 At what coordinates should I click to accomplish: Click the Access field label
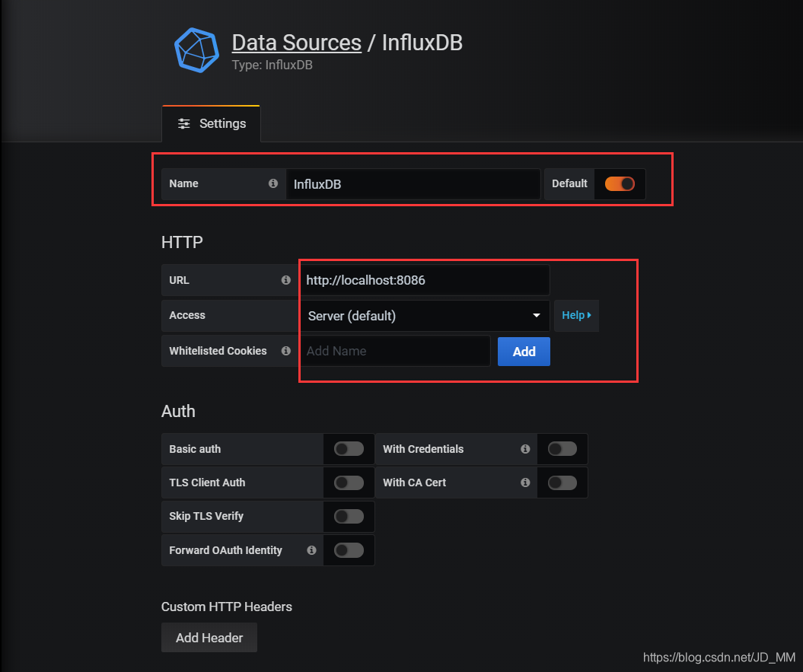tap(187, 316)
